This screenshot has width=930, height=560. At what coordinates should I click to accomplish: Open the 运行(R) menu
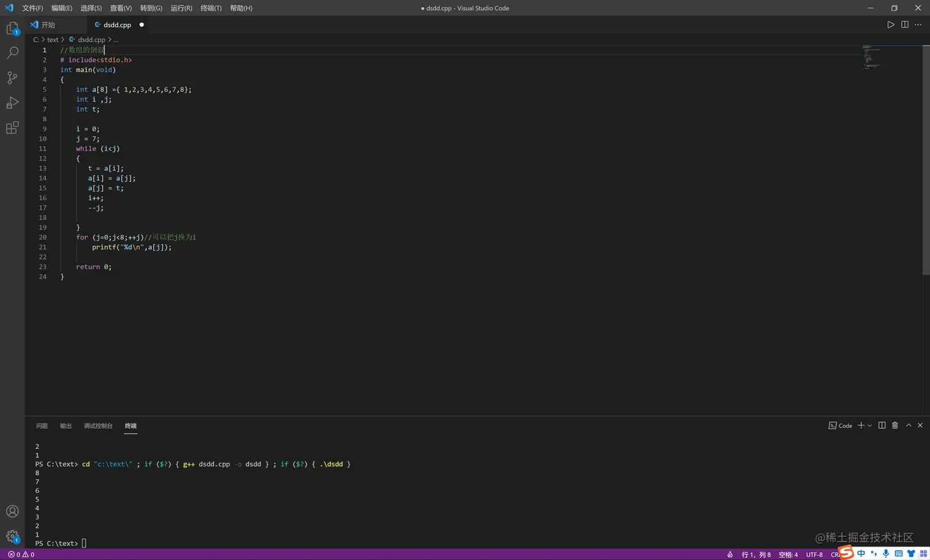point(181,8)
